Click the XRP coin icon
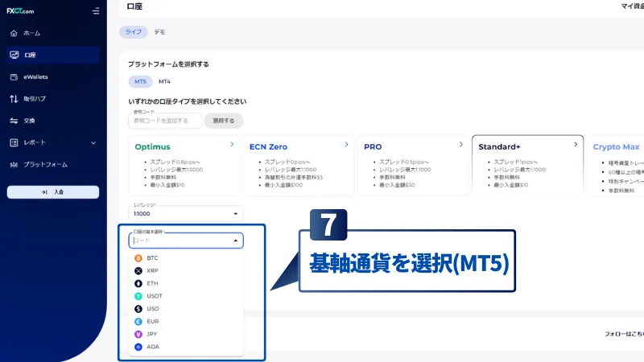The width and height of the screenshot is (644, 362). (138, 271)
